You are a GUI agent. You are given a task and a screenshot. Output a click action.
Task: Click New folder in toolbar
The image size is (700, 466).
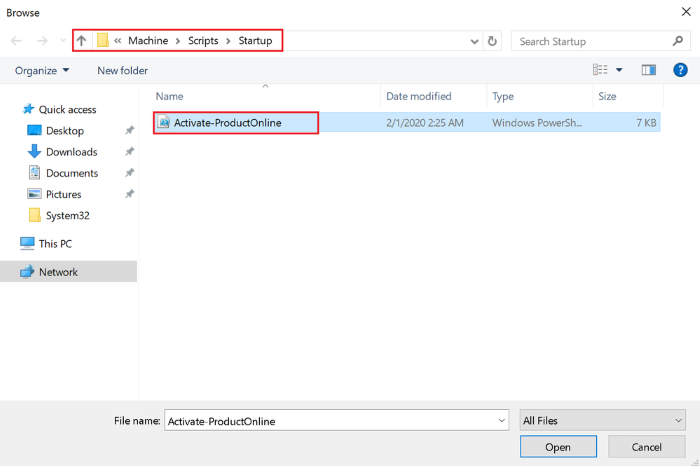point(122,70)
